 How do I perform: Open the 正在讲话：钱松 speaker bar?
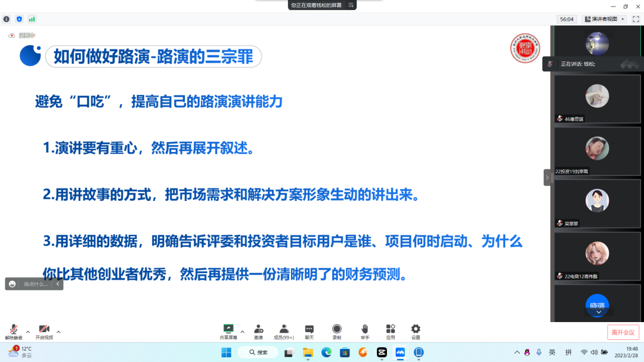(x=587, y=63)
